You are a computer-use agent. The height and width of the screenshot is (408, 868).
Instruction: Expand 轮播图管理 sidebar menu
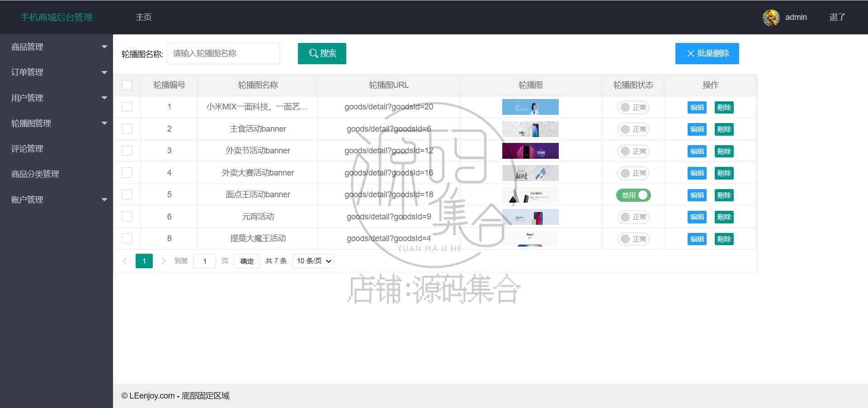(x=57, y=123)
